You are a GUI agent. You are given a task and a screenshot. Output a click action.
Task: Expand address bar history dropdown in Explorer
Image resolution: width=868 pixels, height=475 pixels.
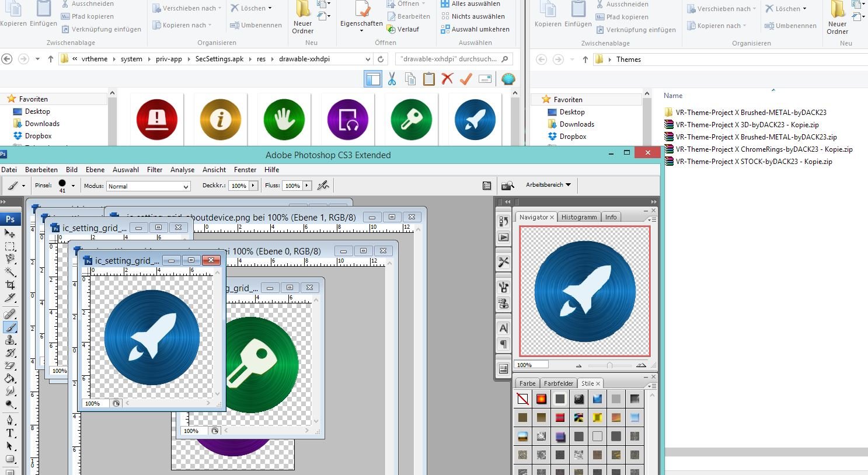(x=368, y=59)
